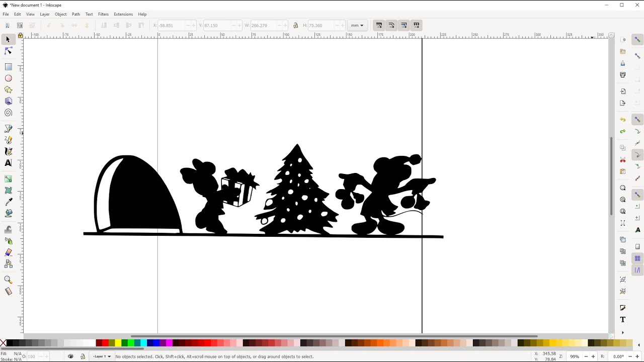Expand commands bar overflow arrow
Viewport: 644px width, 362px height.
point(623,332)
